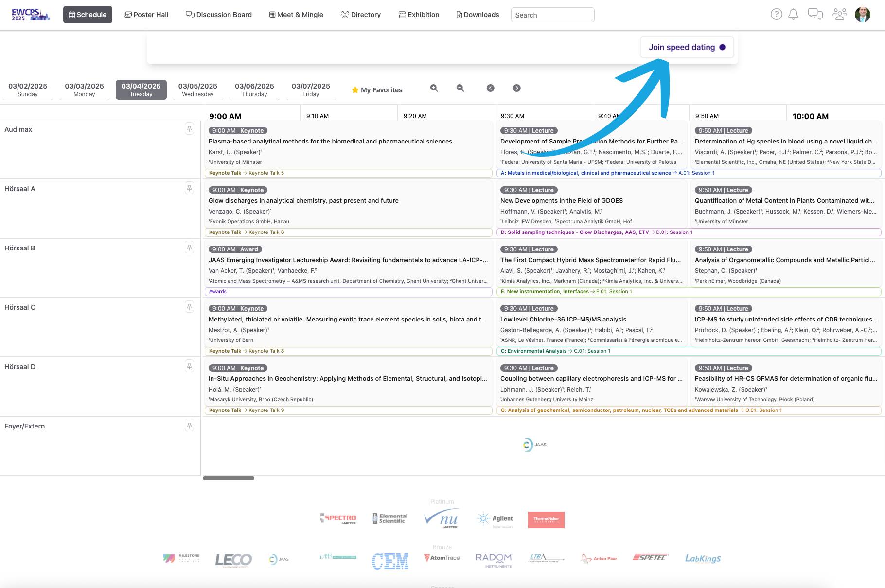This screenshot has width=885, height=588.
Task: Expand the Awards session bar
Action: 348,292
